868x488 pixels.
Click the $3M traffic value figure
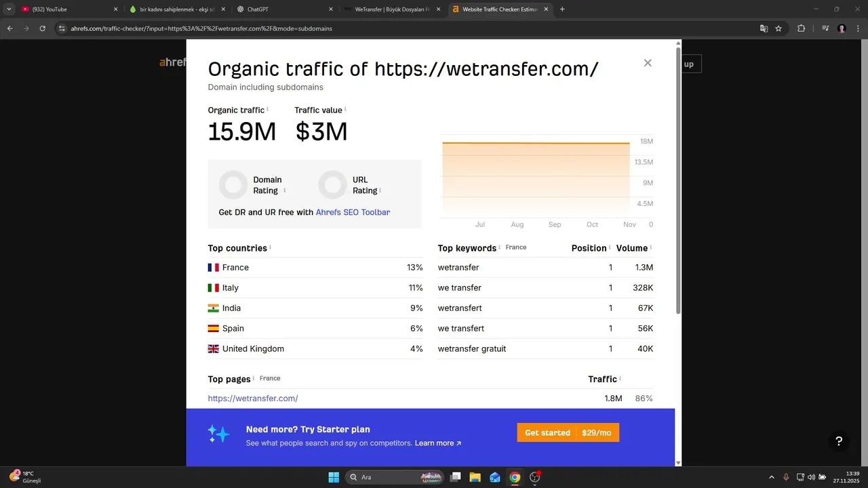pyautogui.click(x=321, y=132)
